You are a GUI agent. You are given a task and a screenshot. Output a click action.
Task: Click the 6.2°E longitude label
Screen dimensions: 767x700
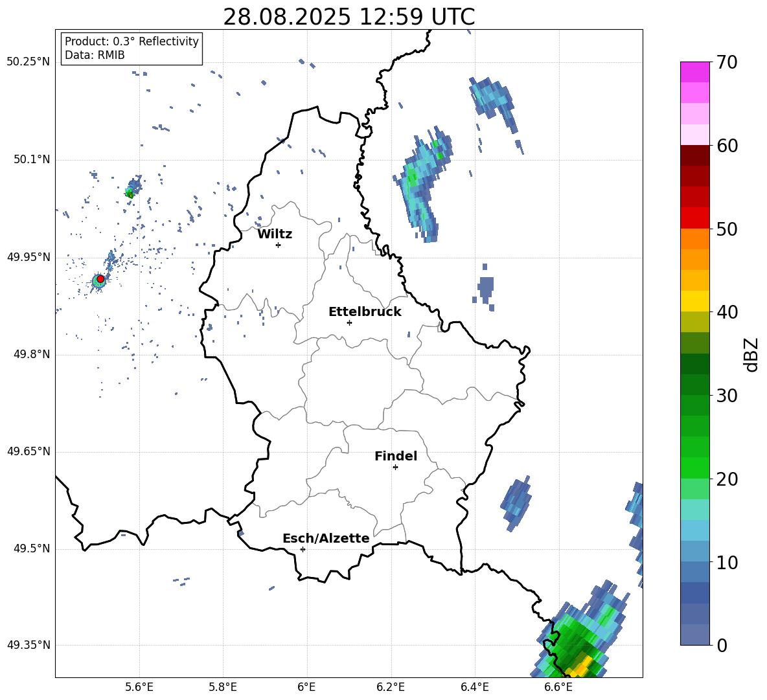coord(391,687)
